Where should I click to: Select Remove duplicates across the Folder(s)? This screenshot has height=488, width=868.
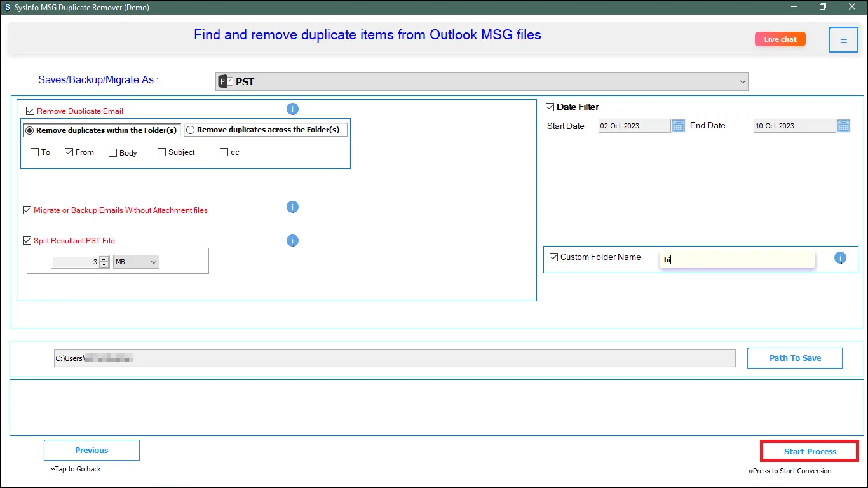click(190, 130)
